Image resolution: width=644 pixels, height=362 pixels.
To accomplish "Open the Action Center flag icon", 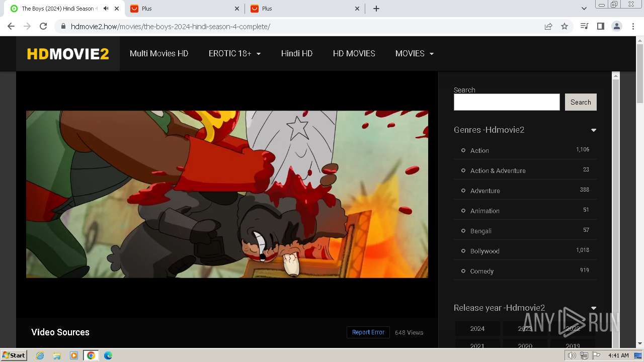I will [x=596, y=355].
